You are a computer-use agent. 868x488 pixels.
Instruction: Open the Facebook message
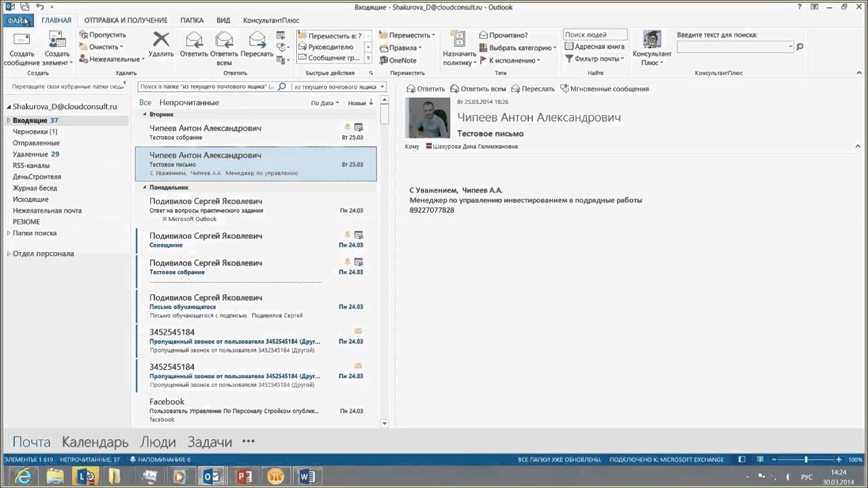point(256,410)
